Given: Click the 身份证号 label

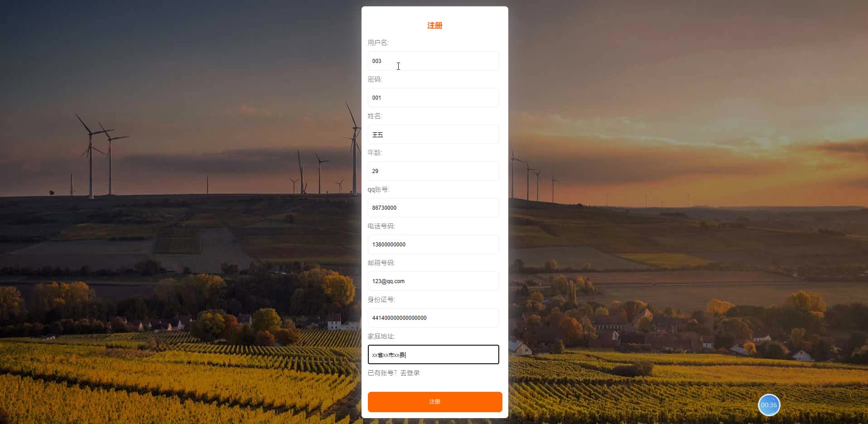Looking at the screenshot, I should point(381,299).
